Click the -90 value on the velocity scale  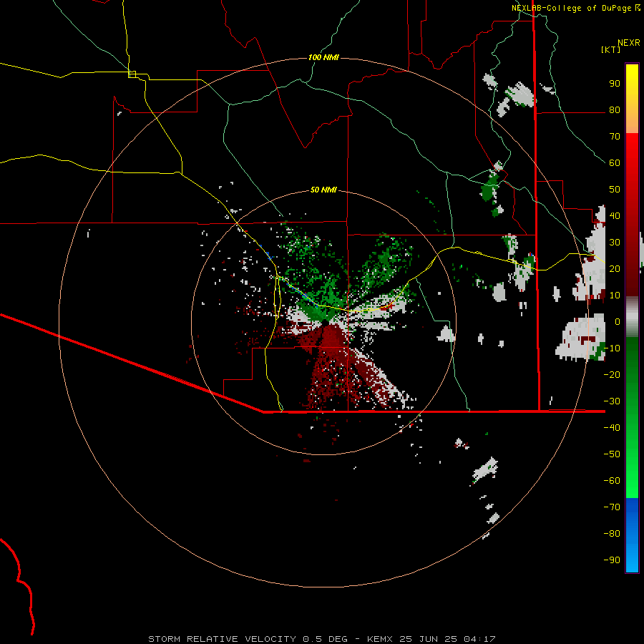coord(612,560)
